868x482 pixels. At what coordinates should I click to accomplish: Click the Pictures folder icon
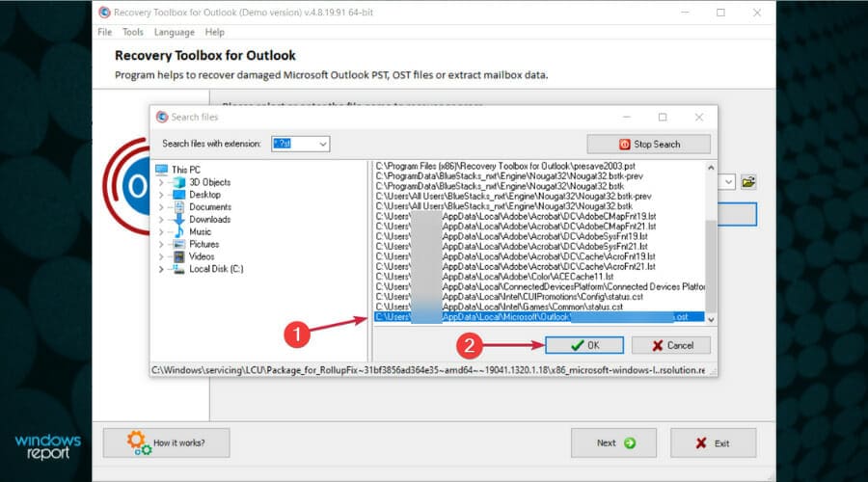[x=178, y=244]
